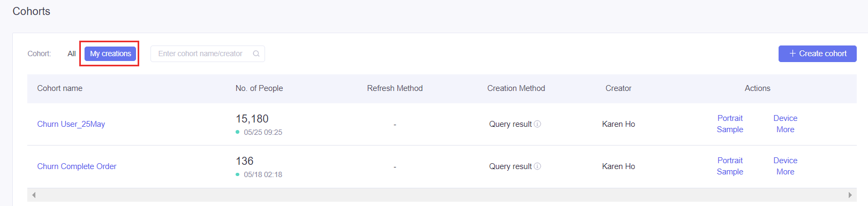The width and height of the screenshot is (868, 206).
Task: Click the left arrow of horizontal scrollbar
Action: 34,195
